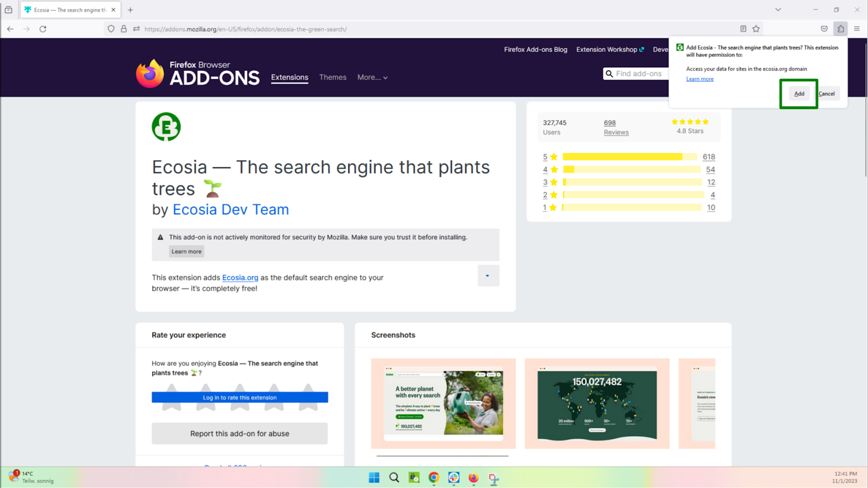Open the world map screenshot thumbnail
868x488 pixels.
(597, 403)
